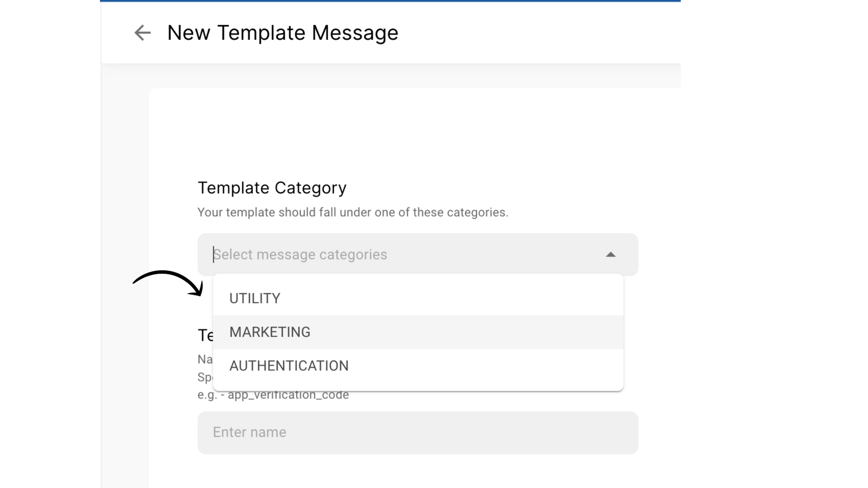Pick AUTHENTICATION from the dropdown list
The height and width of the screenshot is (488, 868).
(289, 366)
